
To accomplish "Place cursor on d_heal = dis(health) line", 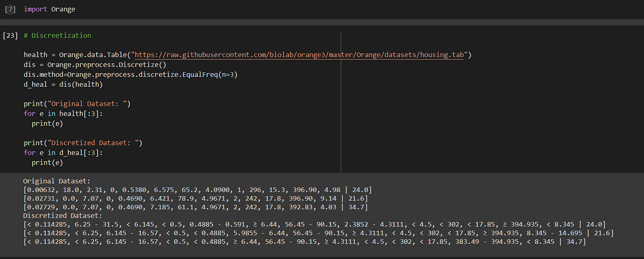I will tap(63, 84).
